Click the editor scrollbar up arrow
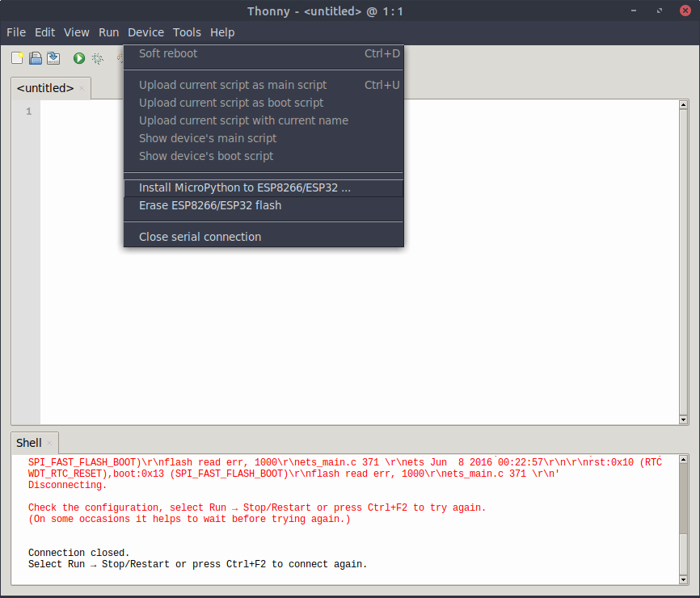 click(683, 105)
